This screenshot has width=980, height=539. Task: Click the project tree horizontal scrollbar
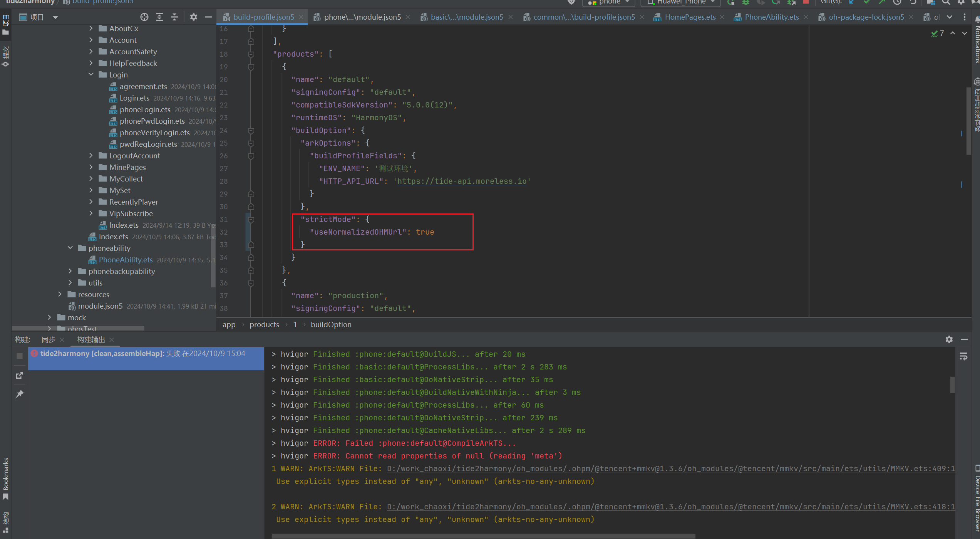78,328
